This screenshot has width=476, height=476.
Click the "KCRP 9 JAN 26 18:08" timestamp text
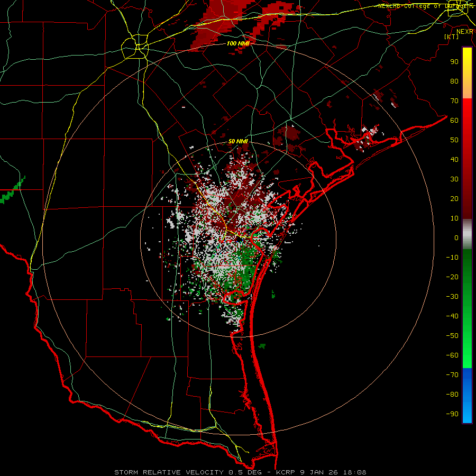click(321, 472)
